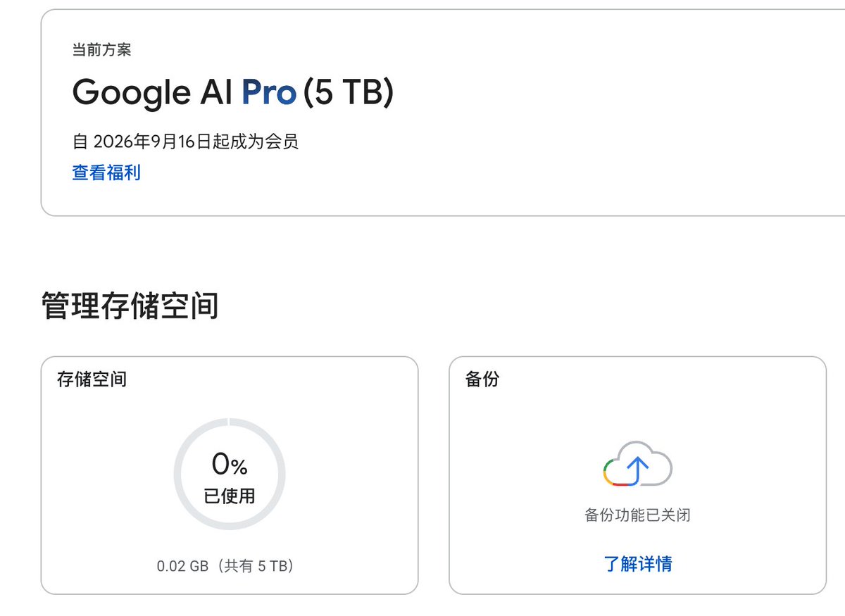Click the 当前方案 label
Screen dimensions: 845x616
[101, 50]
